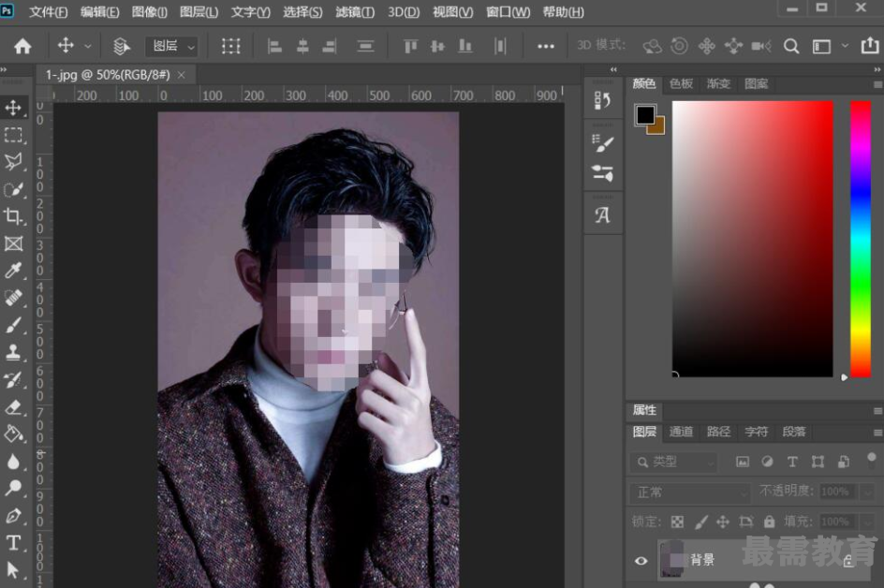Click the auto-select layers icon in options bar
The height and width of the screenshot is (588, 884).
click(x=121, y=46)
